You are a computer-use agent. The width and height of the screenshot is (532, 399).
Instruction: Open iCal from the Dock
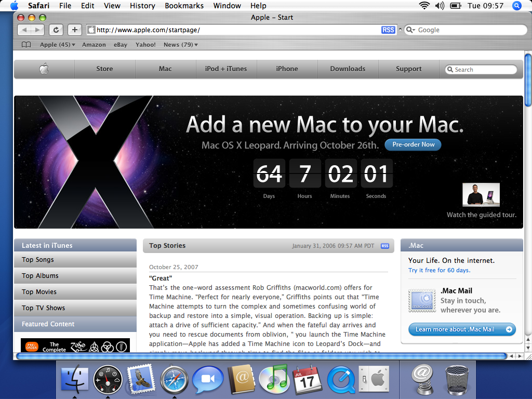pos(308,379)
